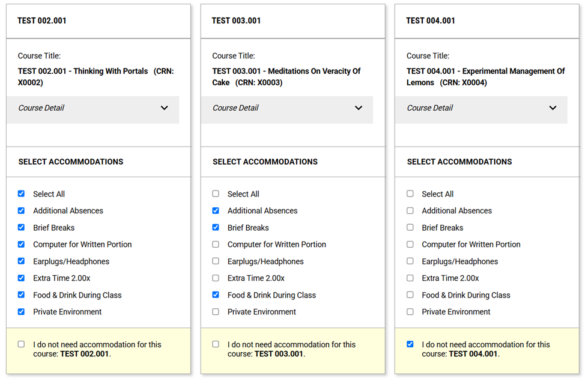
Task: Disable Private Environment for TEST 002.001
Action: click(x=21, y=311)
